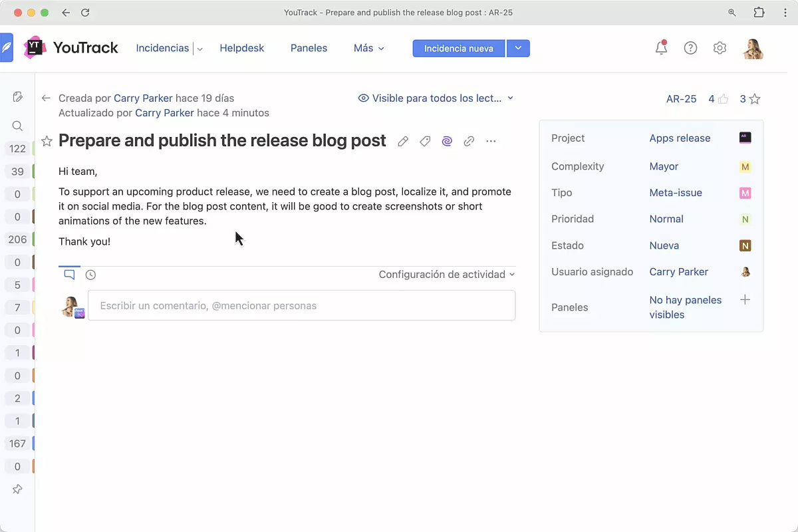Viewport: 798px width, 532px height.
Task: Copy issue link via chain icon
Action: pos(469,141)
